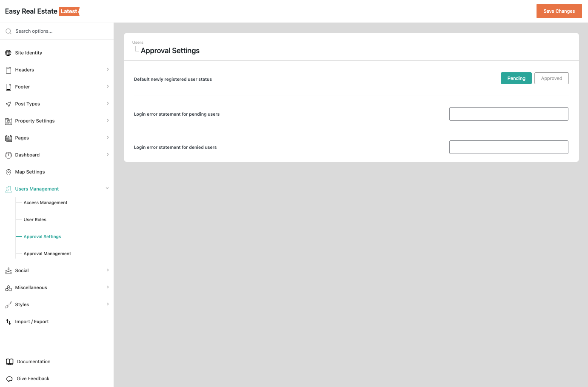Image resolution: width=588 pixels, height=387 pixels.
Task: Open the Give Feedback link
Action: pos(33,378)
